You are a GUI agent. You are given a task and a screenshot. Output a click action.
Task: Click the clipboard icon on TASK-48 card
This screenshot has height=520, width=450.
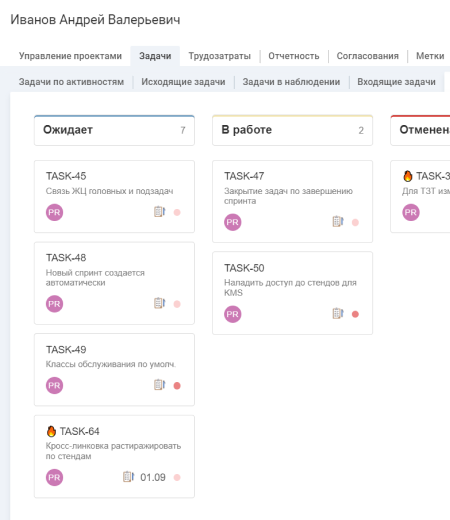point(159,303)
